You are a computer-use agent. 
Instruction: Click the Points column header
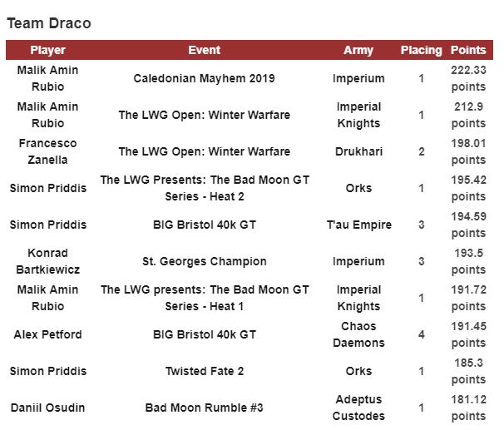468,50
